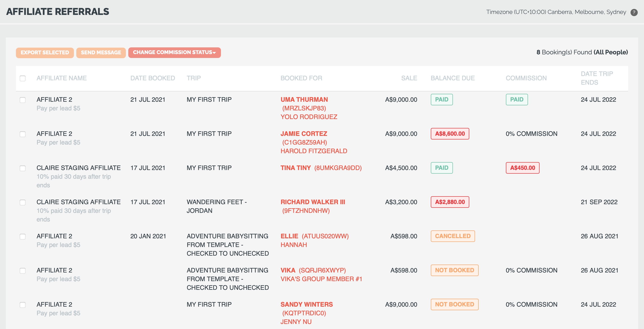
Task: Select checkbox for Uma Thurman booking row
Action: click(x=23, y=100)
